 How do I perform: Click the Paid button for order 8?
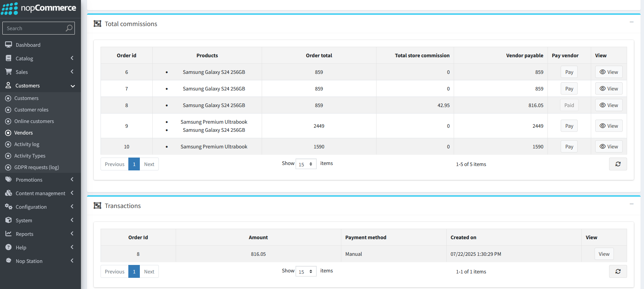click(x=569, y=105)
